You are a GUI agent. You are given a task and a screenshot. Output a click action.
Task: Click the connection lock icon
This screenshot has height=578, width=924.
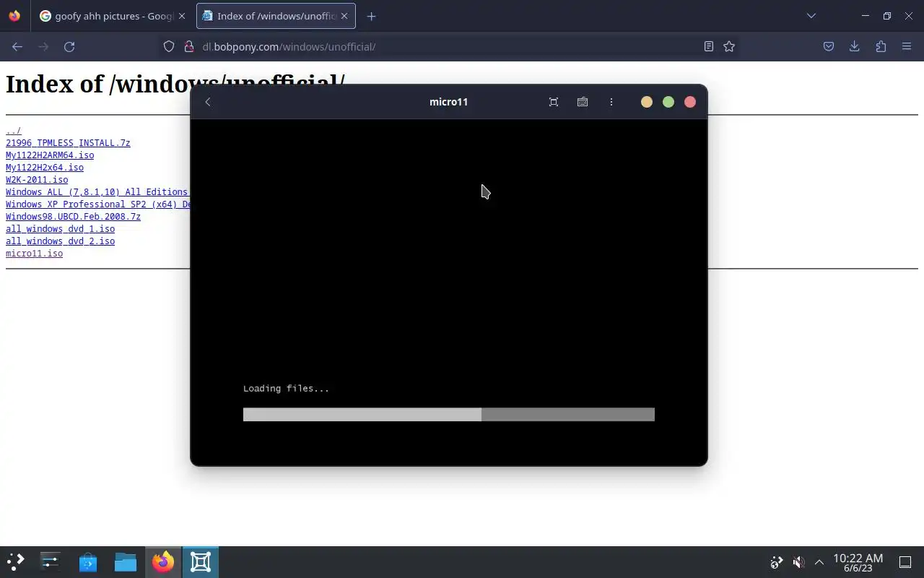tap(189, 46)
